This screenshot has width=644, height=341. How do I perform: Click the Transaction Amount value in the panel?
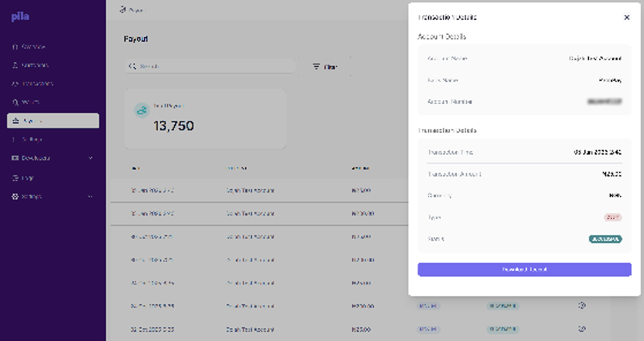[612, 174]
